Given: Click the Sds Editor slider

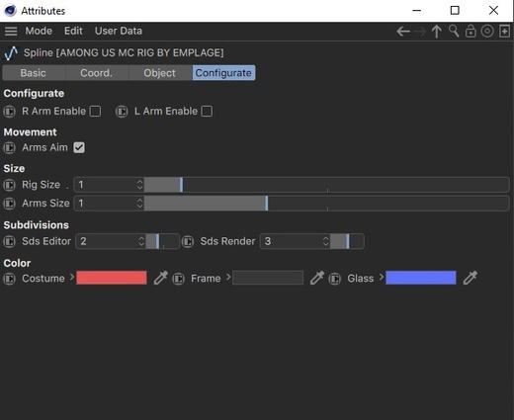Looking at the screenshot, I should click(x=162, y=241).
